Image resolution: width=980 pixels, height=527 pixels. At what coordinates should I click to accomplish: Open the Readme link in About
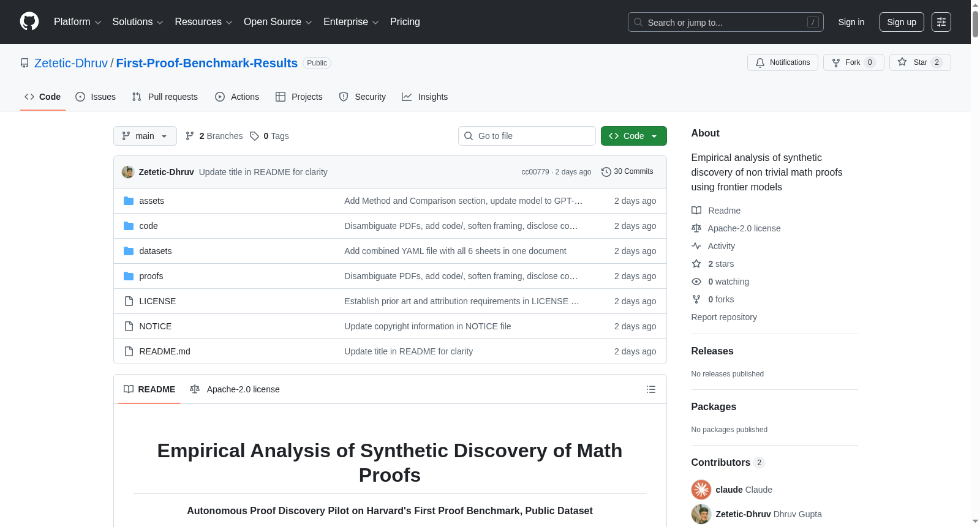pos(716,211)
